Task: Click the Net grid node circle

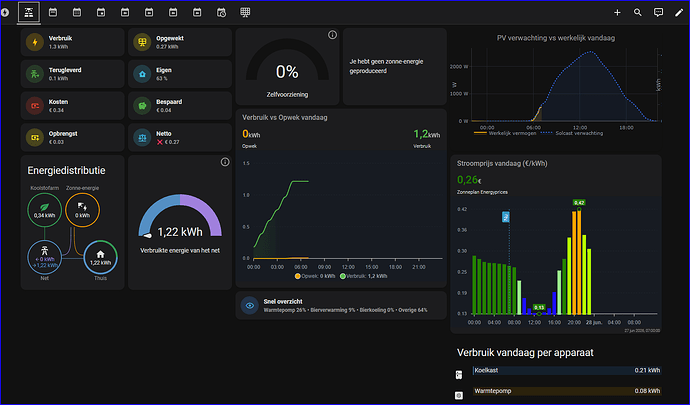Action: pos(44,257)
